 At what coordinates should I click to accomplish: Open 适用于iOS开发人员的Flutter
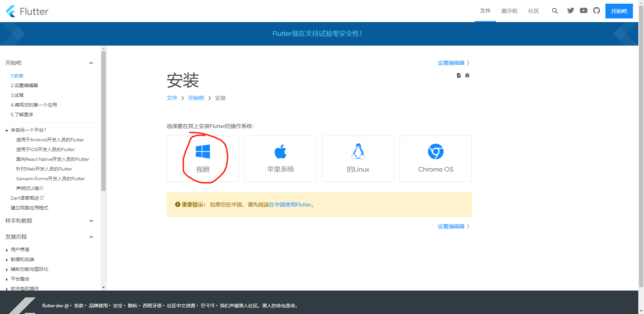45,149
